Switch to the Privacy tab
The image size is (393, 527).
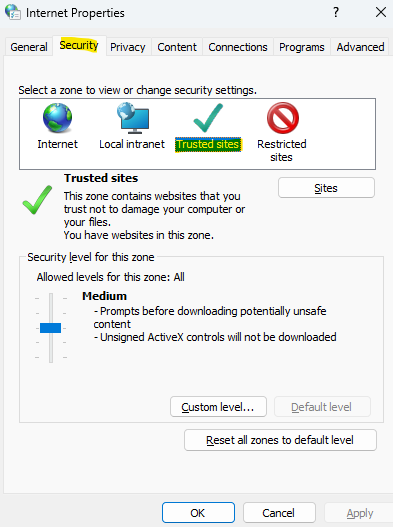(x=128, y=47)
